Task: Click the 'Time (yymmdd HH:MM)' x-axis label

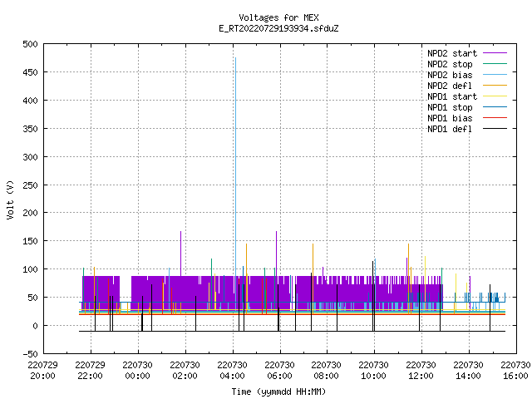Action: (278, 392)
